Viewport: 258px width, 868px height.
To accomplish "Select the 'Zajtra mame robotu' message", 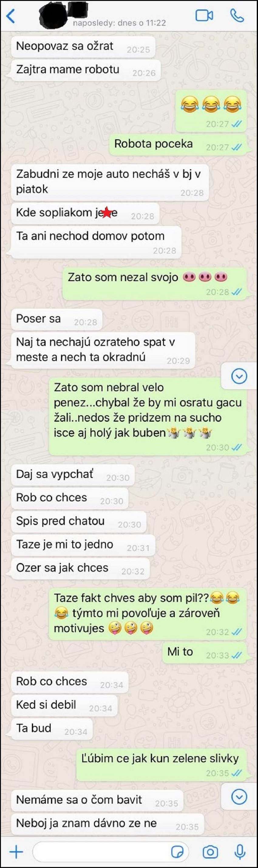I will [86, 70].
